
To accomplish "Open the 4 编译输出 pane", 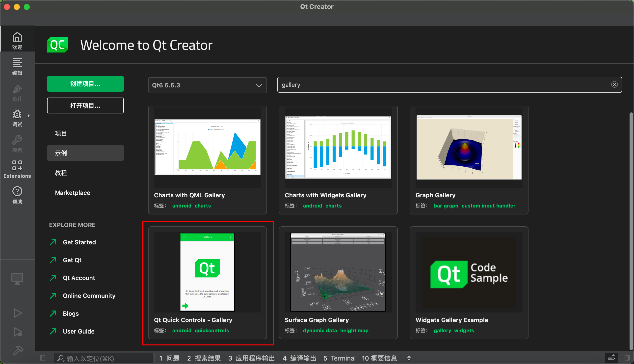I will pyautogui.click(x=299, y=358).
